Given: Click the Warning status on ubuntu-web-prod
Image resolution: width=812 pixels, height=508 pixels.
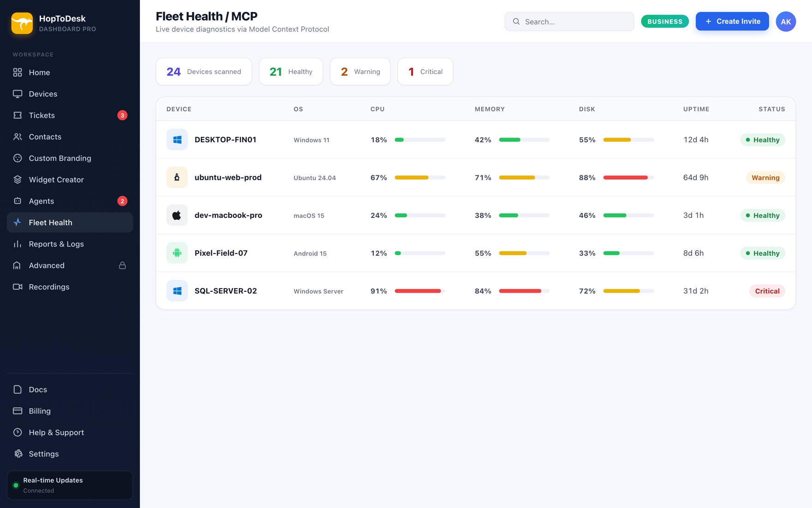Looking at the screenshot, I should (x=765, y=177).
